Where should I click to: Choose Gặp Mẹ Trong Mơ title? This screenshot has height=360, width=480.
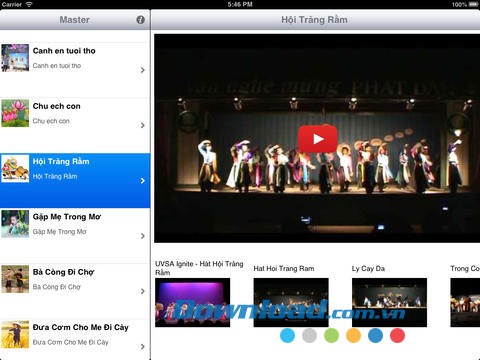tap(67, 217)
